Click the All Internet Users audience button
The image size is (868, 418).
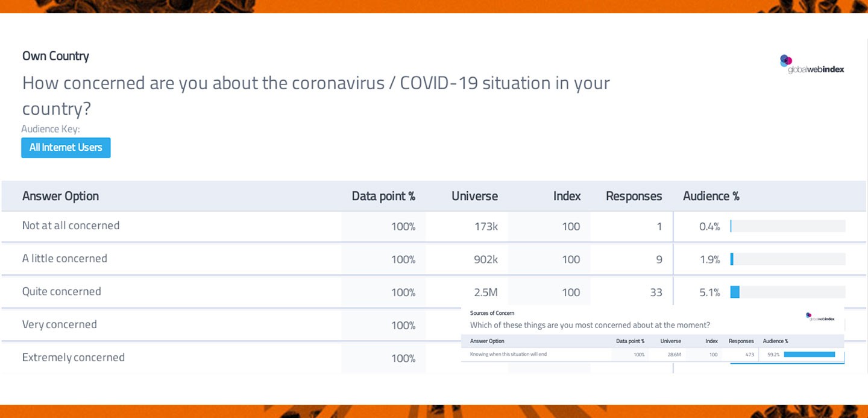pos(66,147)
